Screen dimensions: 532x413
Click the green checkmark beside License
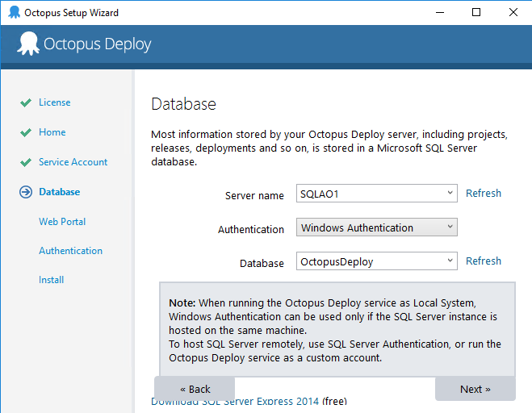pyautogui.click(x=26, y=102)
